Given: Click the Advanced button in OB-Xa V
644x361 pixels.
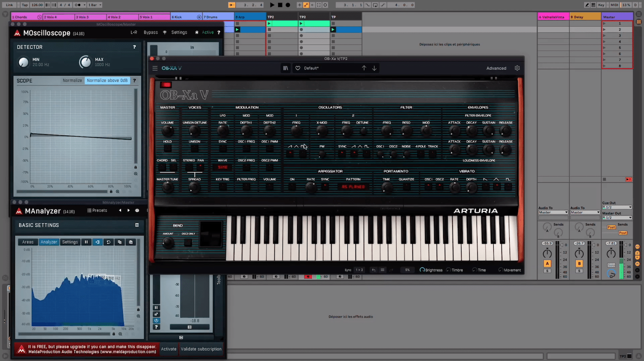Looking at the screenshot, I should coord(496,68).
